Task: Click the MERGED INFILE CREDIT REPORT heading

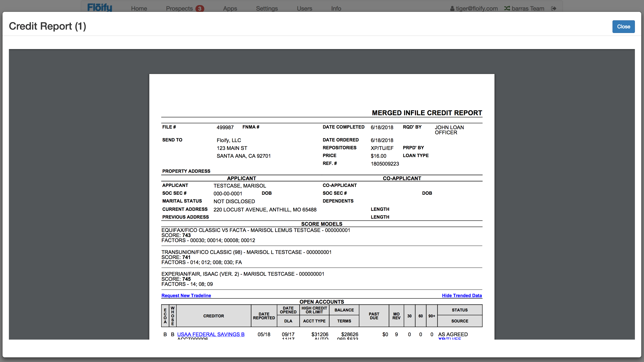Action: click(x=427, y=113)
